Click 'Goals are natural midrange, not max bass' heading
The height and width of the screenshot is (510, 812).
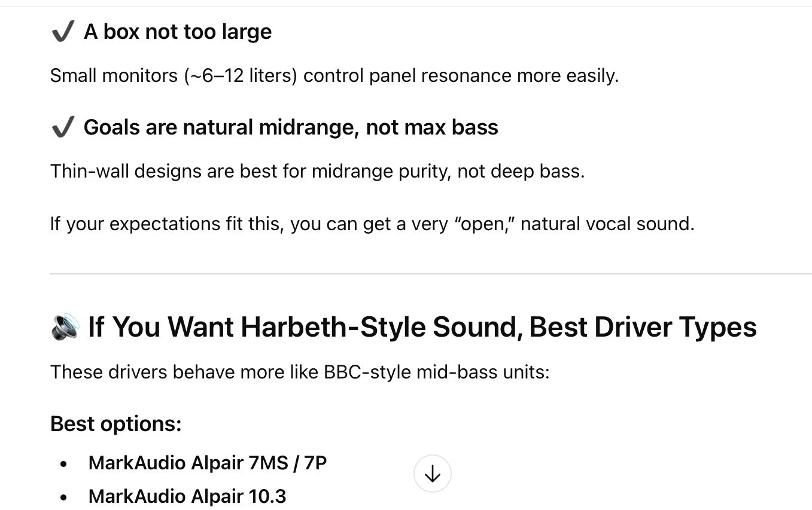click(x=291, y=127)
